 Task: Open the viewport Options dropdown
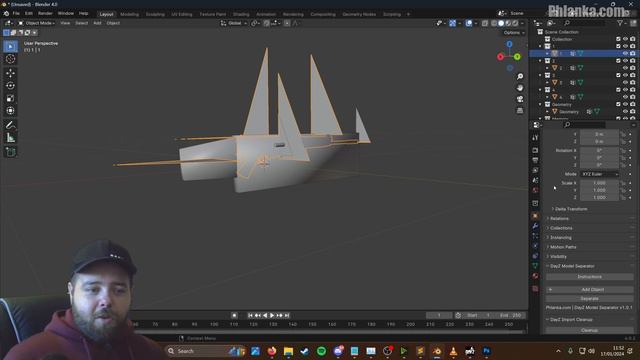(513, 33)
